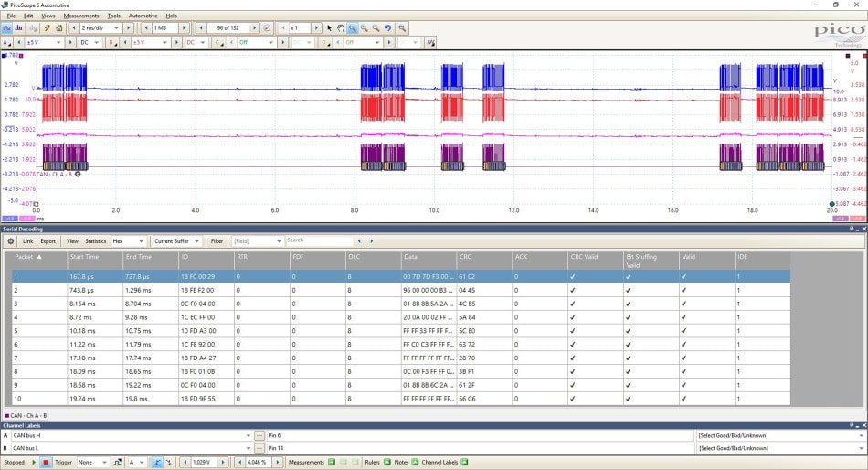Screen dimensions: 868x470
Task: Click the zoom-in magnifier icon
Action: [365, 27]
